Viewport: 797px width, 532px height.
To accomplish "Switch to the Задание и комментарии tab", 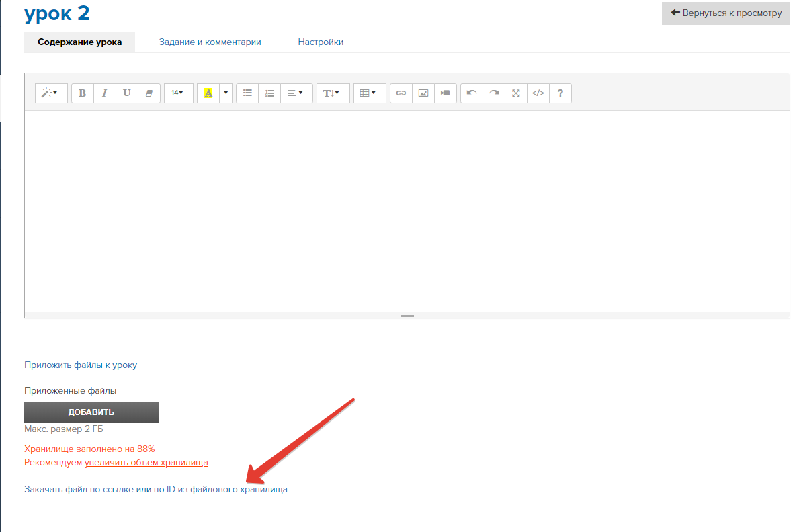I will point(210,42).
